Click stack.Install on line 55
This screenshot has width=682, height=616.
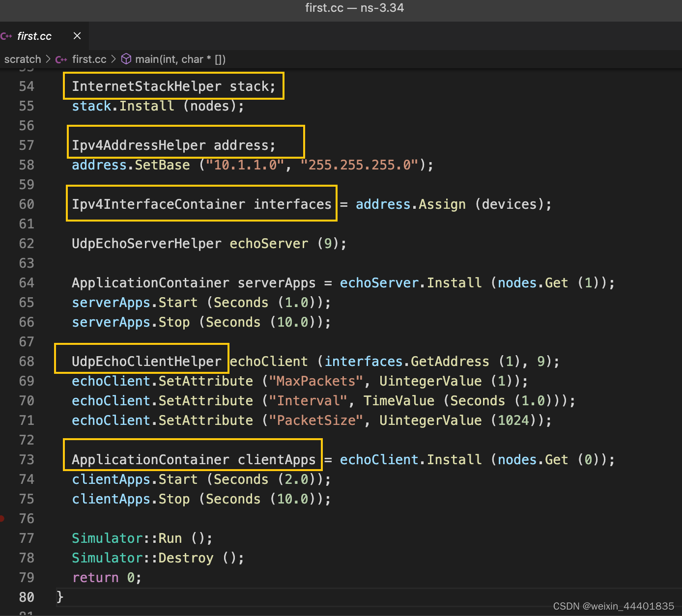(x=123, y=106)
